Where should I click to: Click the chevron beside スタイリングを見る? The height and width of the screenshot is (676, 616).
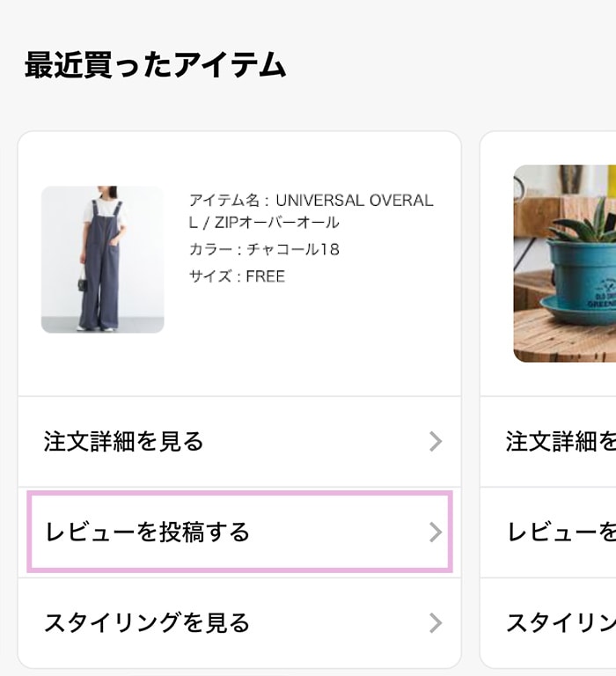[x=435, y=623]
